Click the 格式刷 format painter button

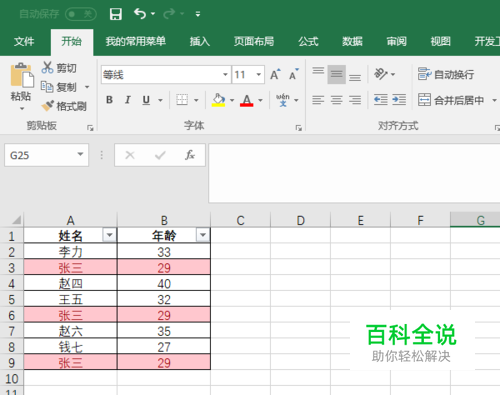click(64, 106)
